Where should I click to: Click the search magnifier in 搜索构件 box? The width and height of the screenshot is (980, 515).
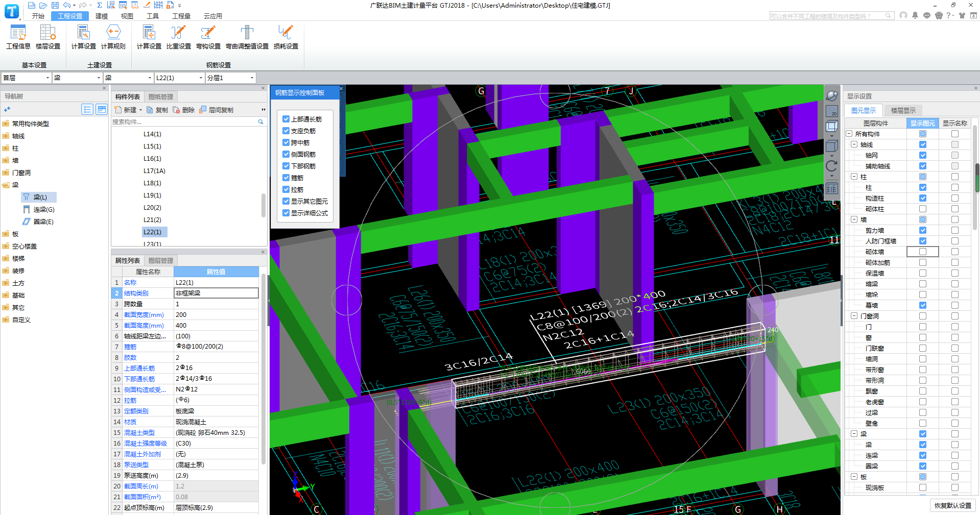pyautogui.click(x=260, y=122)
